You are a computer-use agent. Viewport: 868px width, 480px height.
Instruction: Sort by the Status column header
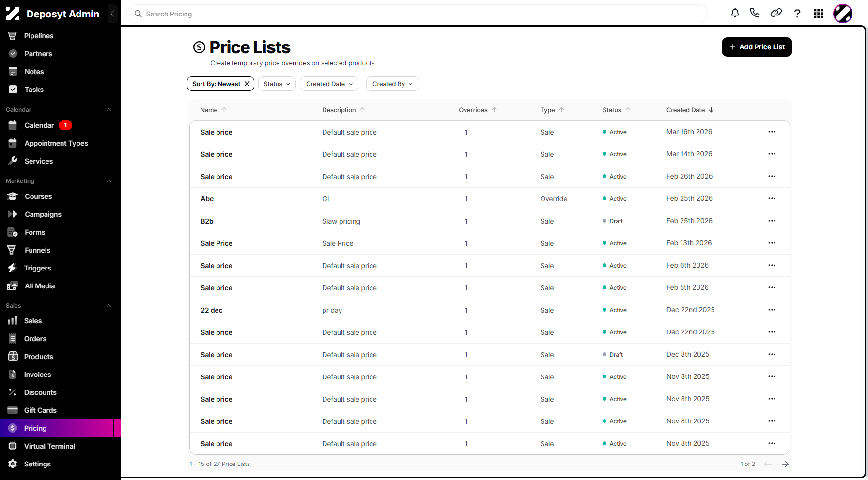(x=617, y=110)
